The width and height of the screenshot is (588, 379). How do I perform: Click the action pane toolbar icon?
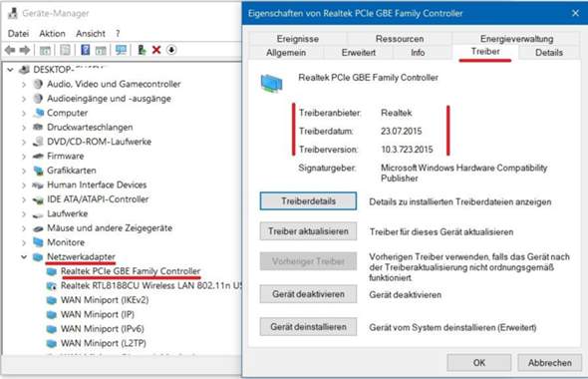pyautogui.click(x=101, y=50)
